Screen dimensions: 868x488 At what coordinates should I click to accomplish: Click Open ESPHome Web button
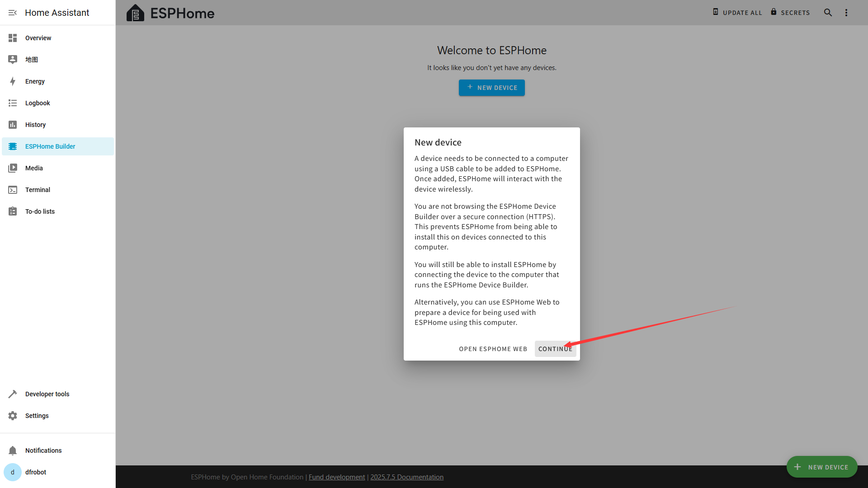[x=493, y=349]
